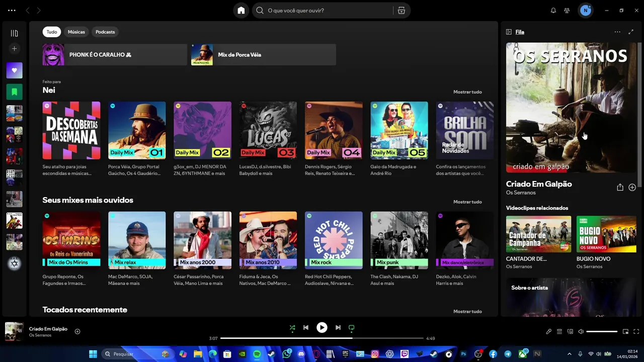Open the three-dots app menu
The image size is (644, 362).
click(x=12, y=10)
